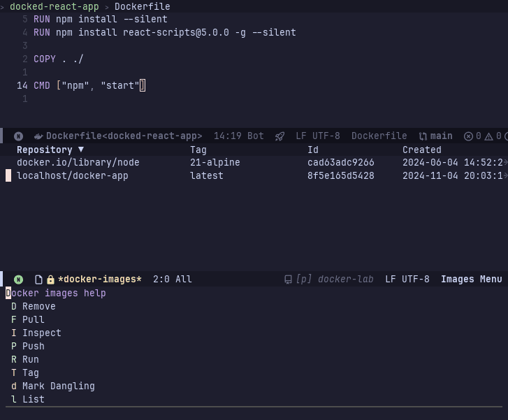
Task: Click the warning triangle icon in the modeline
Action: (488, 136)
